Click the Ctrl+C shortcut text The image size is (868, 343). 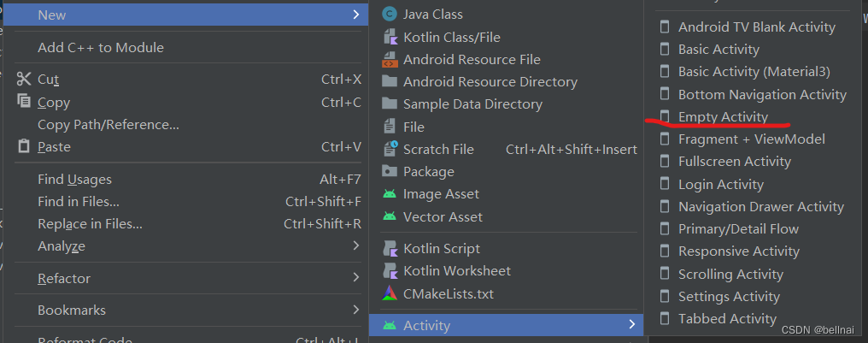click(341, 102)
